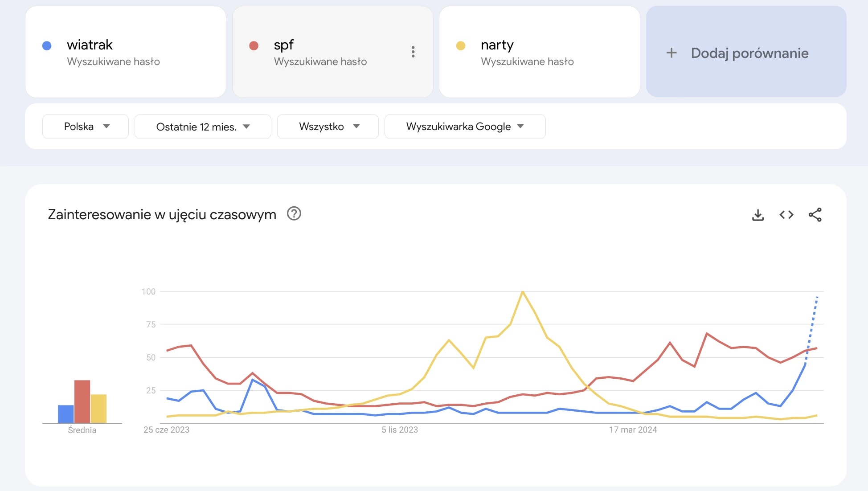Image resolution: width=868 pixels, height=491 pixels.
Task: Click the yellow dot next to narty
Action: (x=461, y=45)
